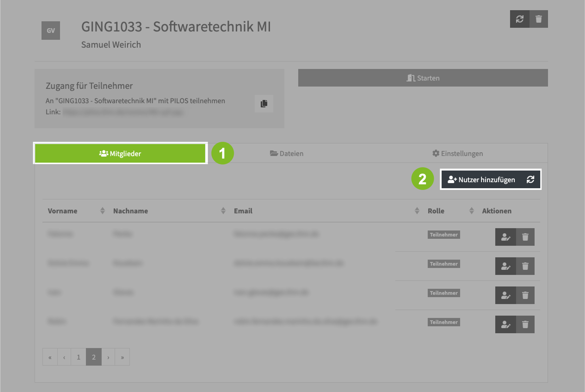Go to last page with » button
The image size is (585, 392).
[x=122, y=357]
